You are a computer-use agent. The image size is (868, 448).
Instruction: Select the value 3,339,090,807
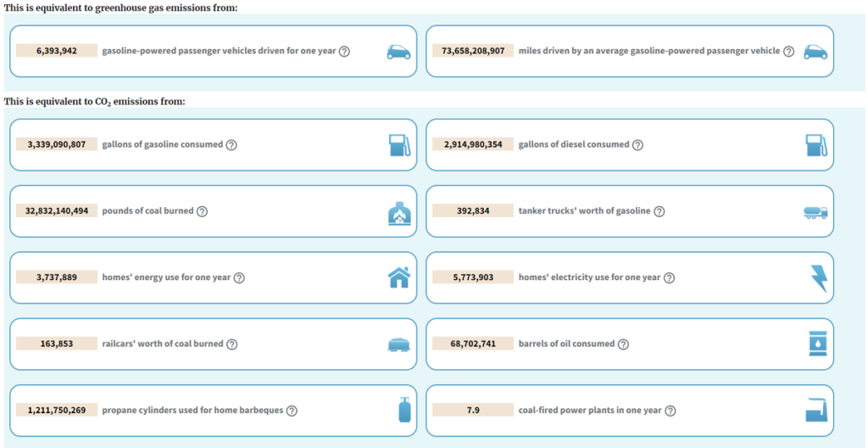(57, 144)
